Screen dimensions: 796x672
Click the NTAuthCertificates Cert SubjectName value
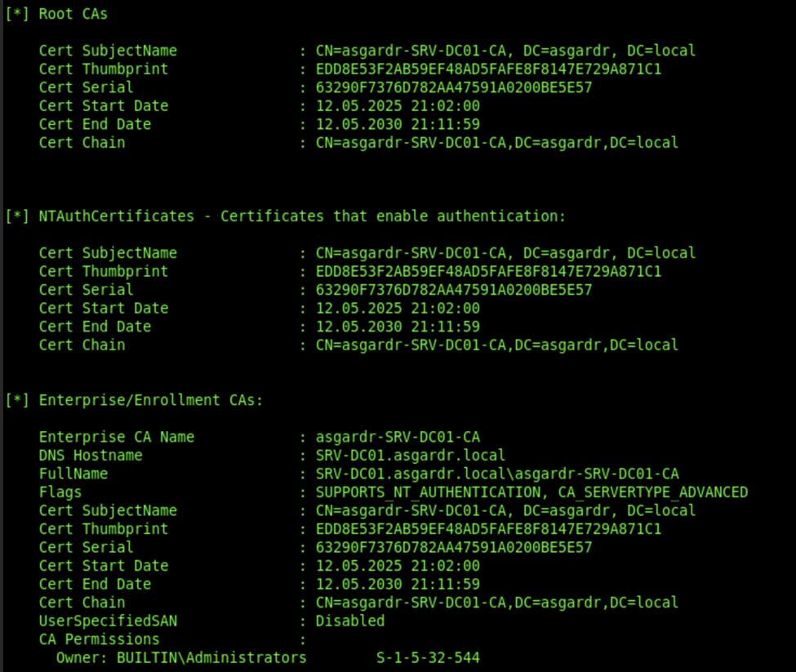point(505,253)
